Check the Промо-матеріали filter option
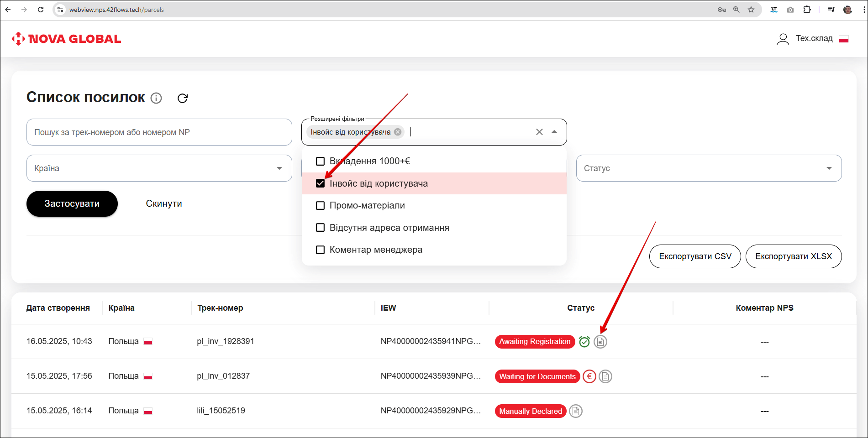868x438 pixels. [321, 206]
